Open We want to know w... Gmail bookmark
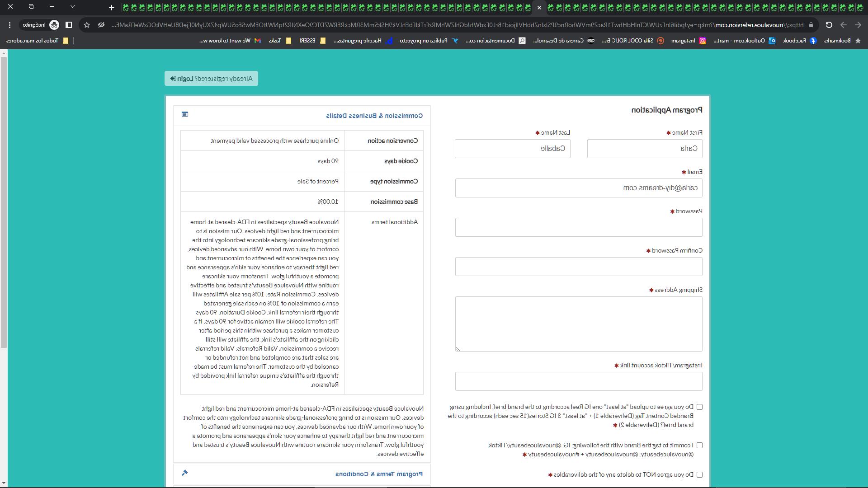 click(230, 41)
